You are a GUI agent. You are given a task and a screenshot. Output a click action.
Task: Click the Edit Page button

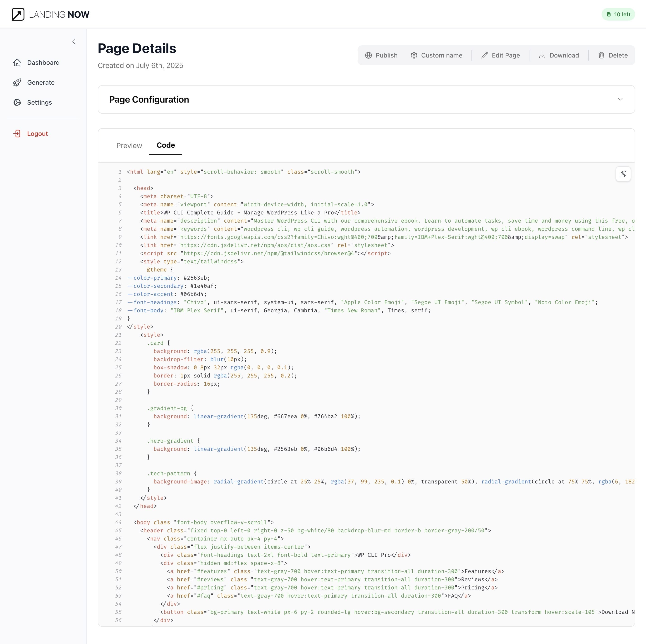(x=500, y=55)
